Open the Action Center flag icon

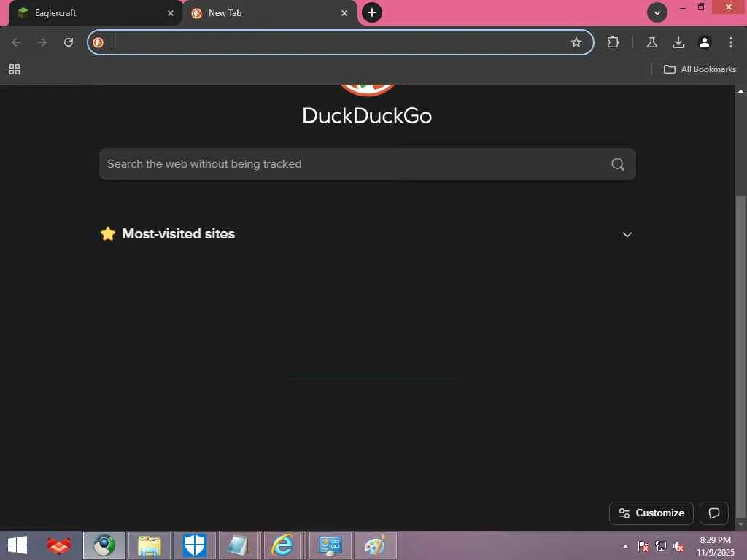coord(643,546)
